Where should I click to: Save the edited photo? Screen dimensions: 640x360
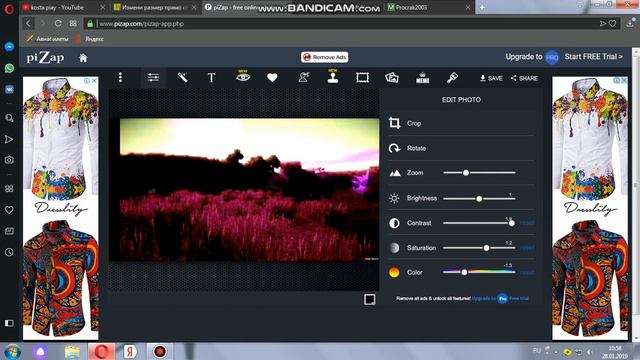tap(491, 78)
